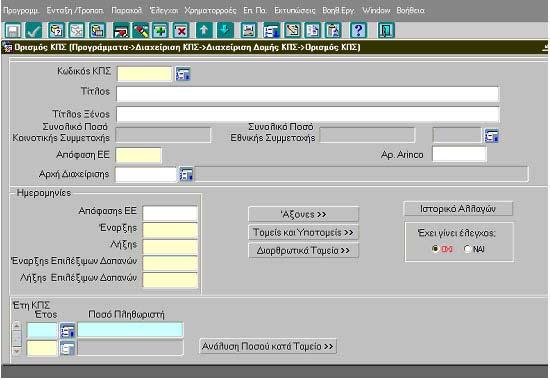Open the Έτος value list in second row
This screenshot has height=380, width=550.
click(67, 348)
